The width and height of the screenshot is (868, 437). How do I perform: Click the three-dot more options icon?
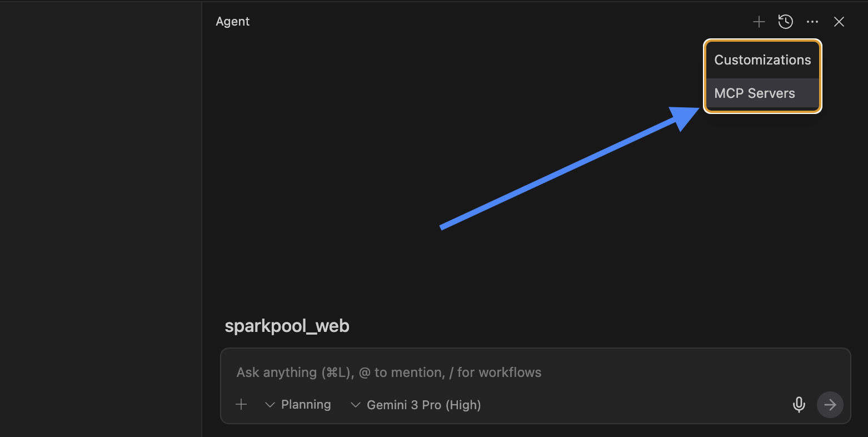pos(812,22)
